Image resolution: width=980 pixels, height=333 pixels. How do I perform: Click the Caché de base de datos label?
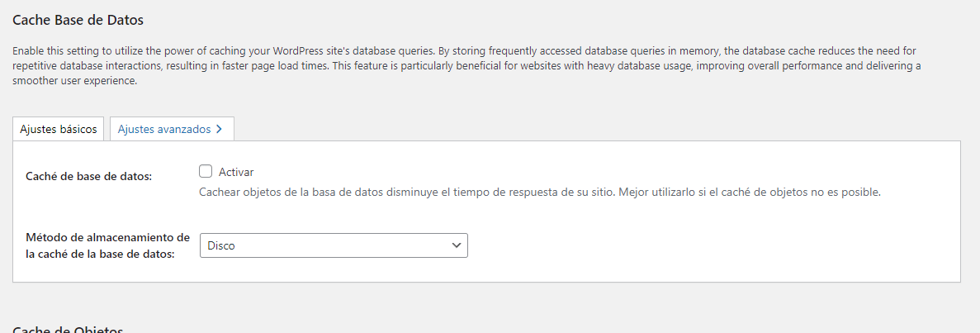[x=88, y=177]
